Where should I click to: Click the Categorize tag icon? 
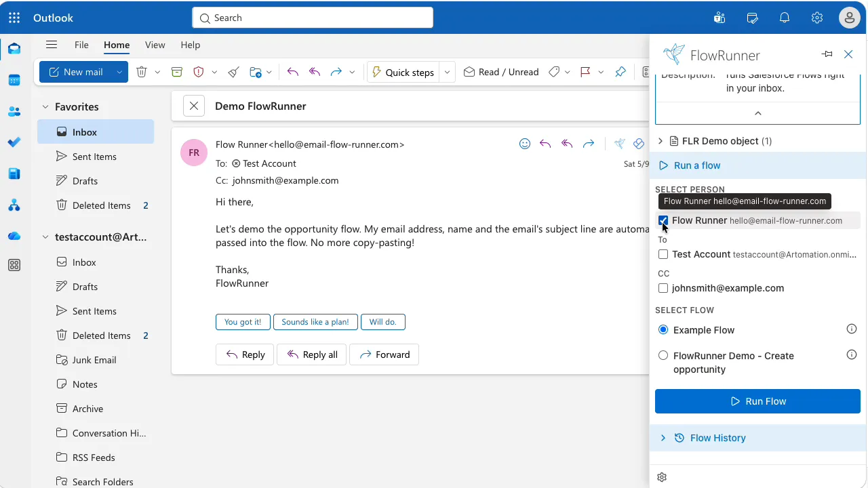coord(554,72)
